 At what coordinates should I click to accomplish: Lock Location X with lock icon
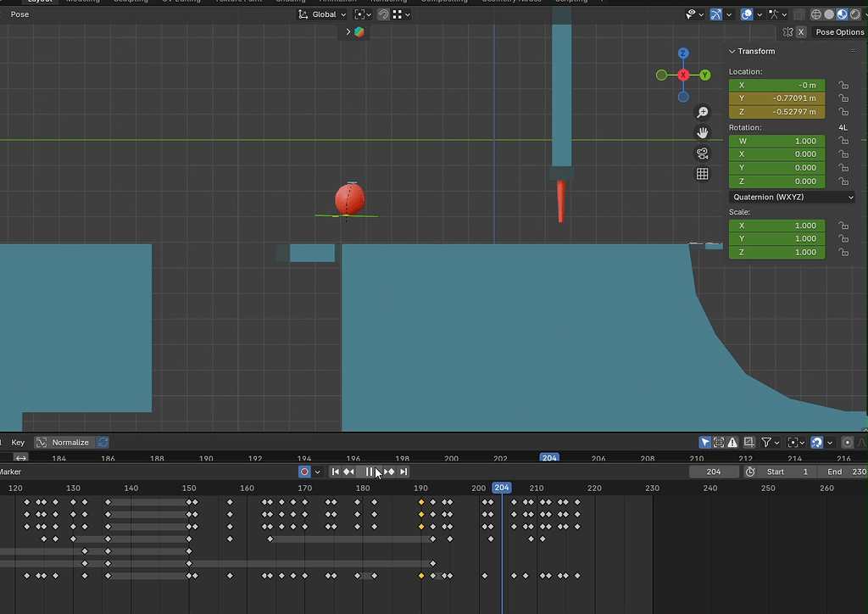(843, 86)
